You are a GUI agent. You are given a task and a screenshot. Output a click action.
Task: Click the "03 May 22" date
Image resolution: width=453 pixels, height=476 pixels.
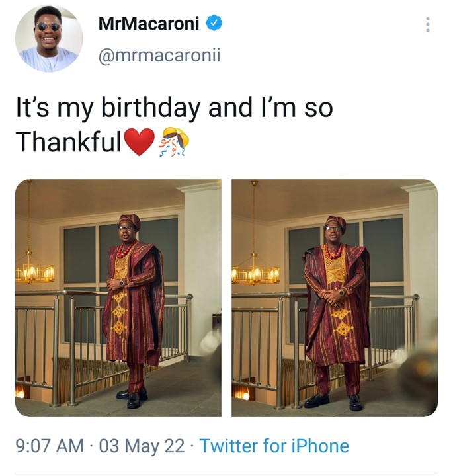click(x=142, y=446)
